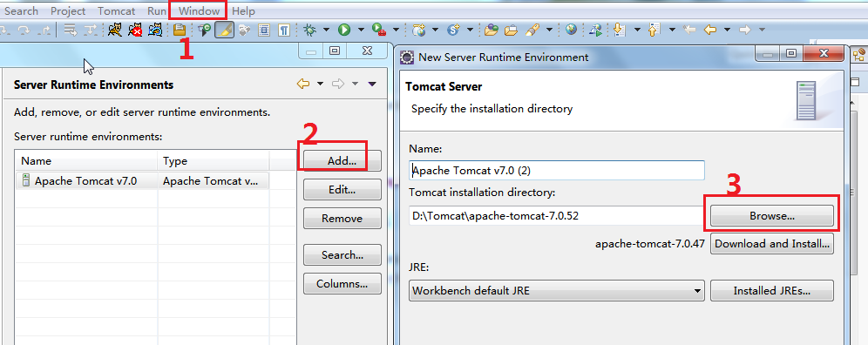Open the Project menu
The image size is (868, 345).
coord(68,10)
